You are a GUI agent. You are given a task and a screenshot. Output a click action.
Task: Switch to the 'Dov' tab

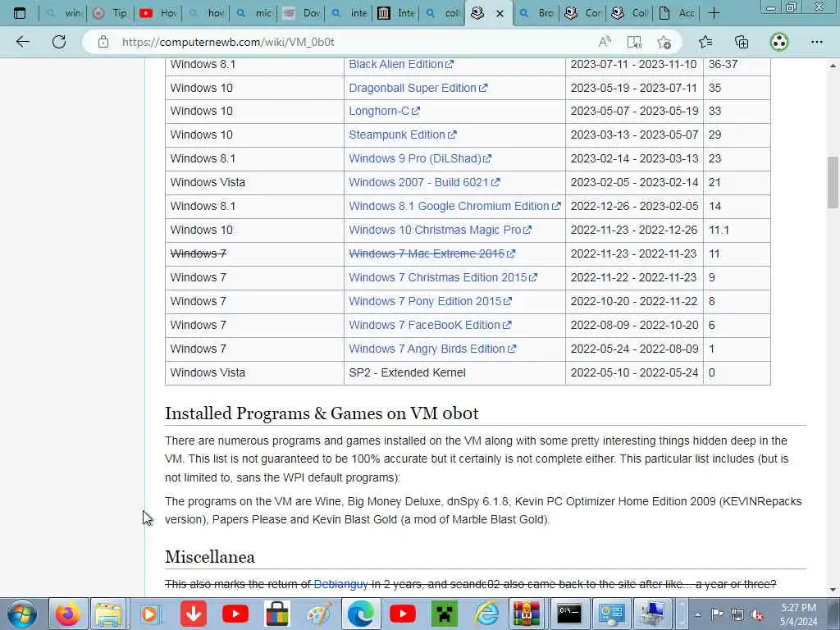point(301,13)
